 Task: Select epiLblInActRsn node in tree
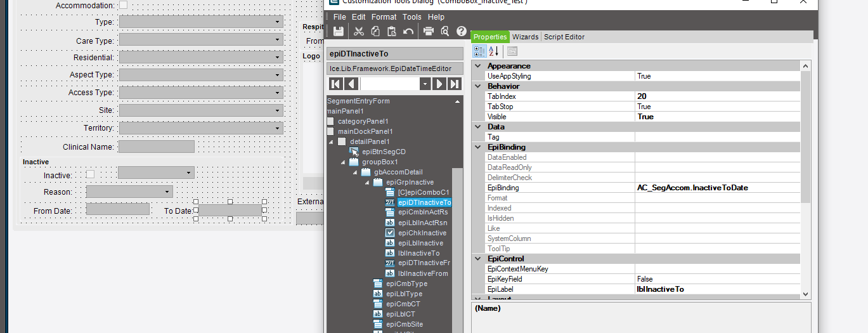tap(422, 223)
